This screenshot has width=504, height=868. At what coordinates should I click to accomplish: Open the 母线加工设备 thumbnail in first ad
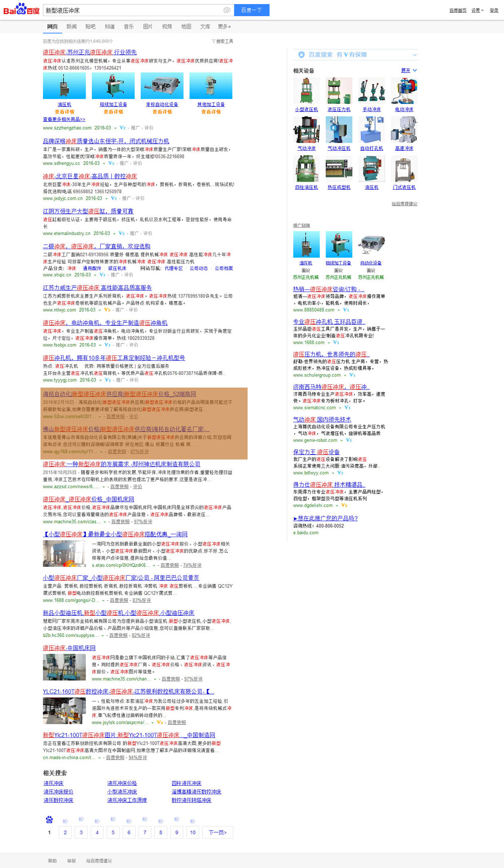point(113,86)
